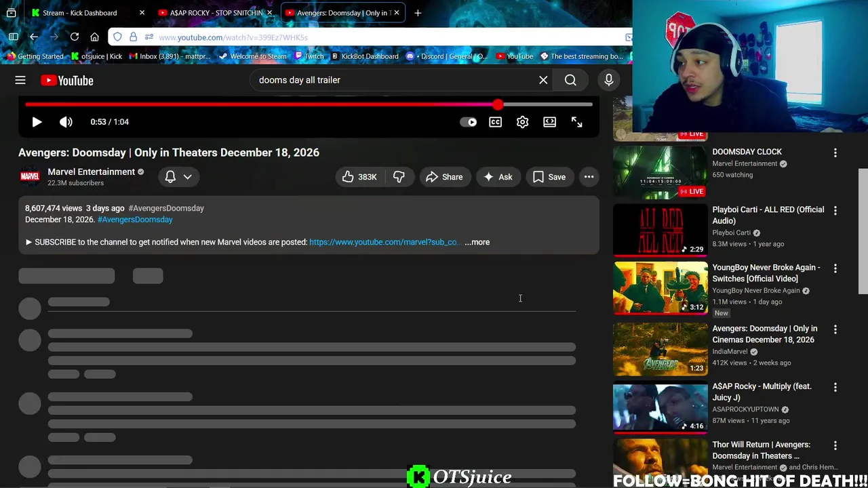Screen dimensions: 868x488
Task: Open Playboi Carti ALL RED thumbnail
Action: tap(660, 230)
